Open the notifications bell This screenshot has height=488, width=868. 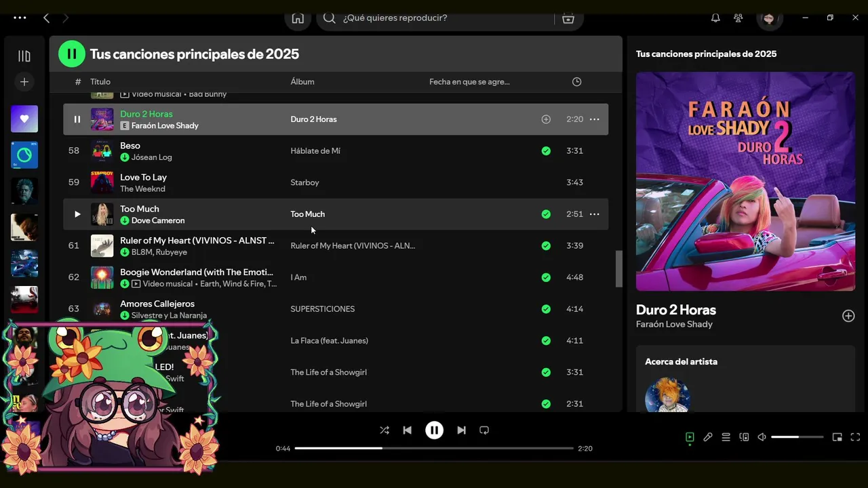(715, 18)
